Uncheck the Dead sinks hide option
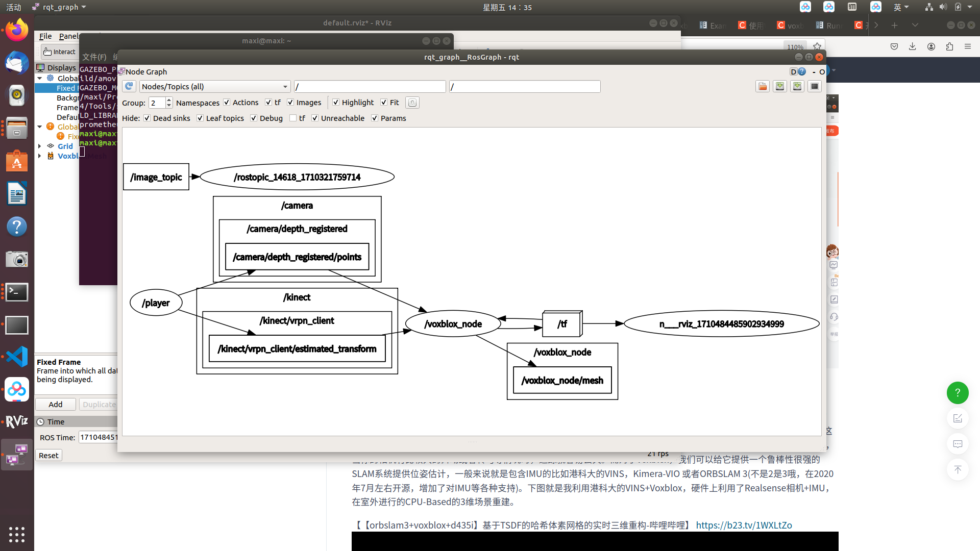Image resolution: width=980 pixels, height=551 pixels. click(x=147, y=118)
